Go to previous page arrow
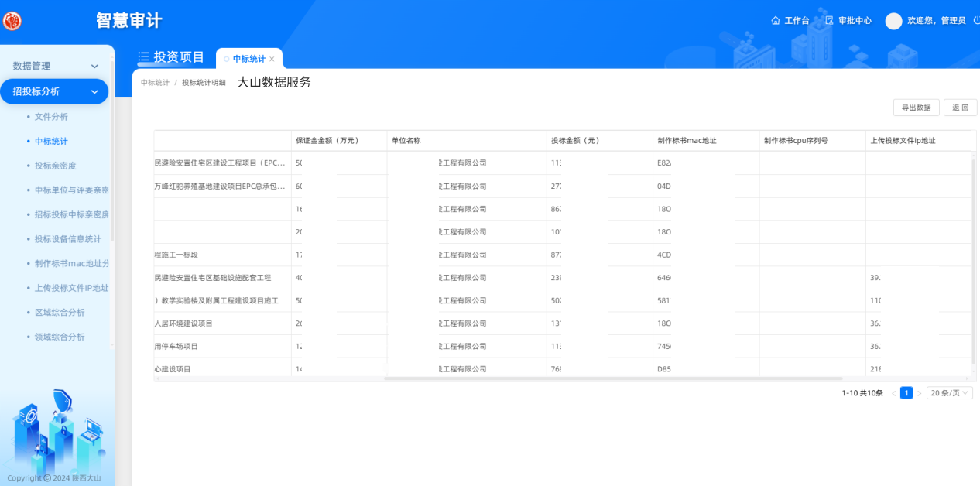 [893, 393]
